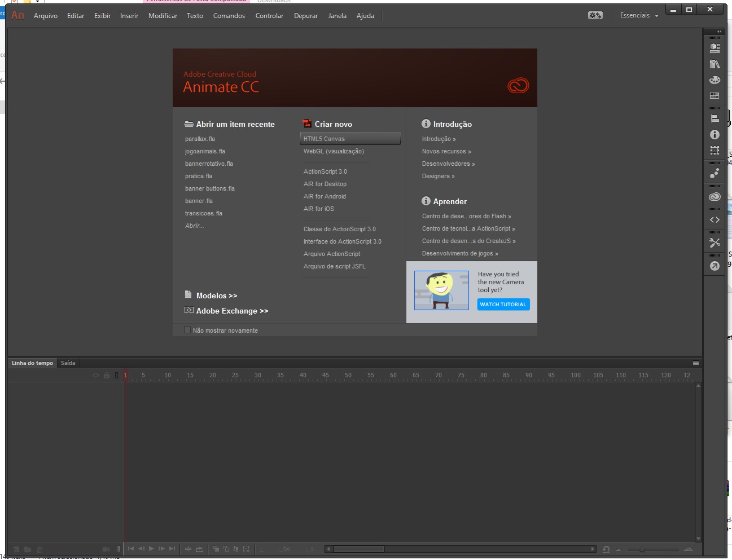Click the Sync Settings icon in menu bar
This screenshot has width=732, height=560.
[595, 15]
